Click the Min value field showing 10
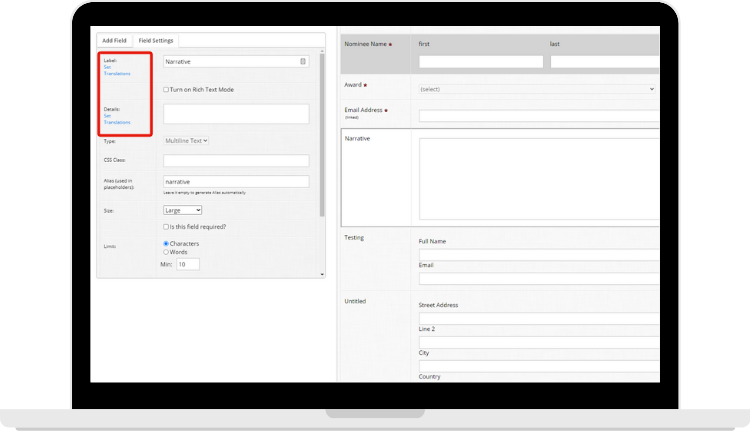The width and height of the screenshot is (750, 433). click(x=188, y=264)
